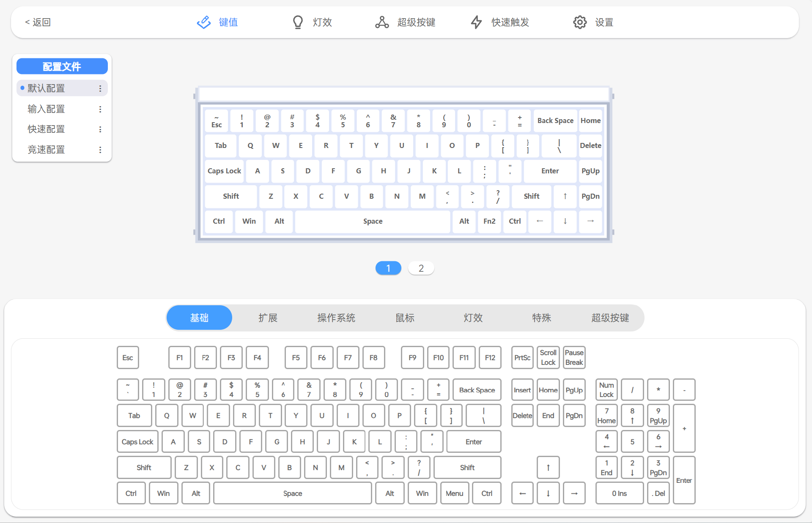Choose Menu key from the key panel
Screen dimensions: 812x523
pyautogui.click(x=454, y=493)
